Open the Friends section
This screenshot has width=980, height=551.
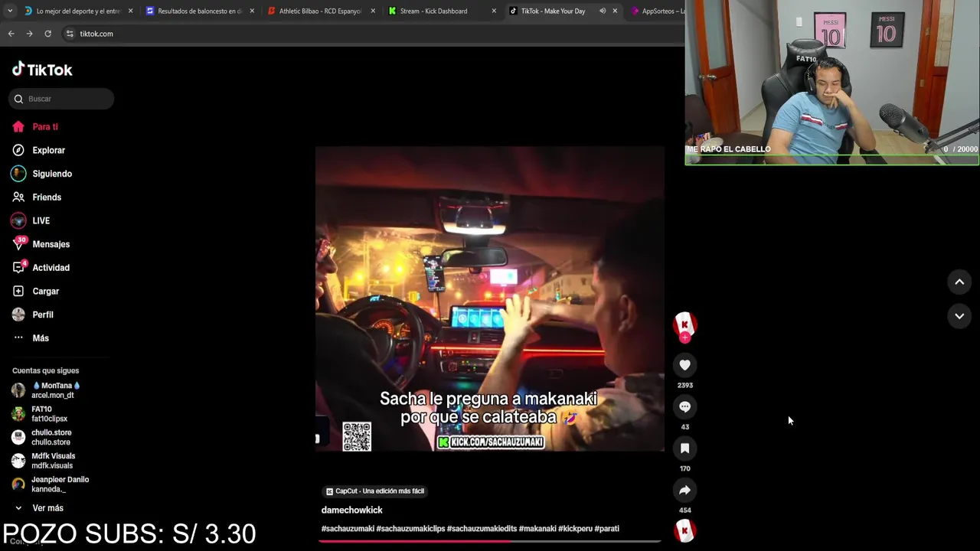pyautogui.click(x=47, y=197)
